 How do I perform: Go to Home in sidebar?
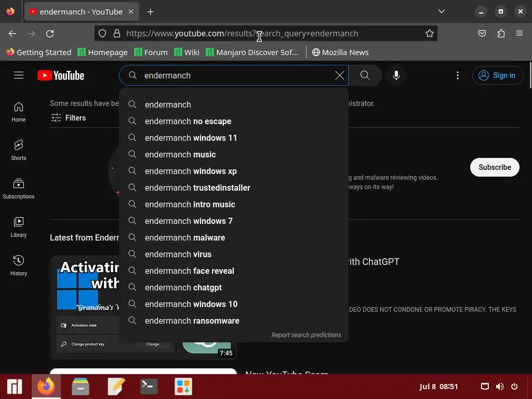click(18, 112)
